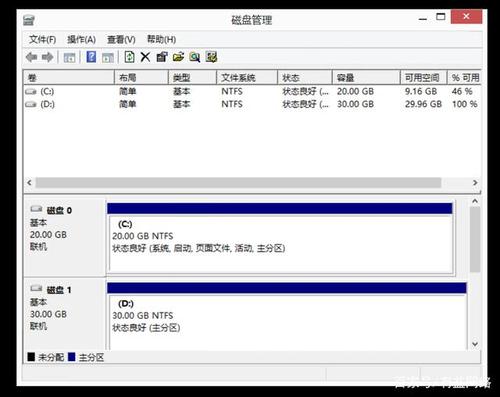
Task: Click the 30.00 GB capacity cell
Action: click(355, 104)
